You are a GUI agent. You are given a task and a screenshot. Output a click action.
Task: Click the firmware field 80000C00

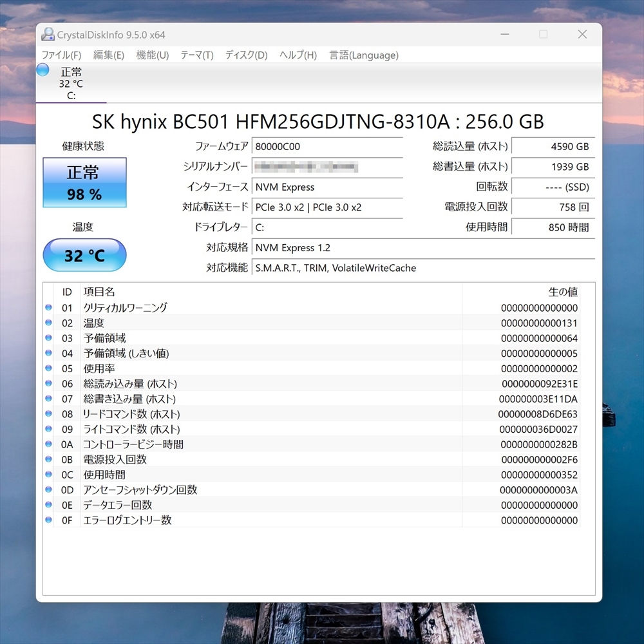click(327, 147)
